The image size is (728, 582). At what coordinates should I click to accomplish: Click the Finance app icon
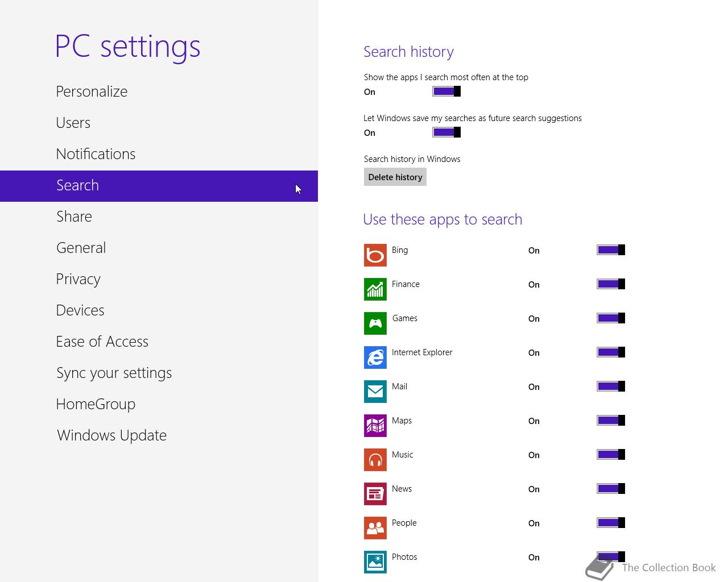point(375,289)
